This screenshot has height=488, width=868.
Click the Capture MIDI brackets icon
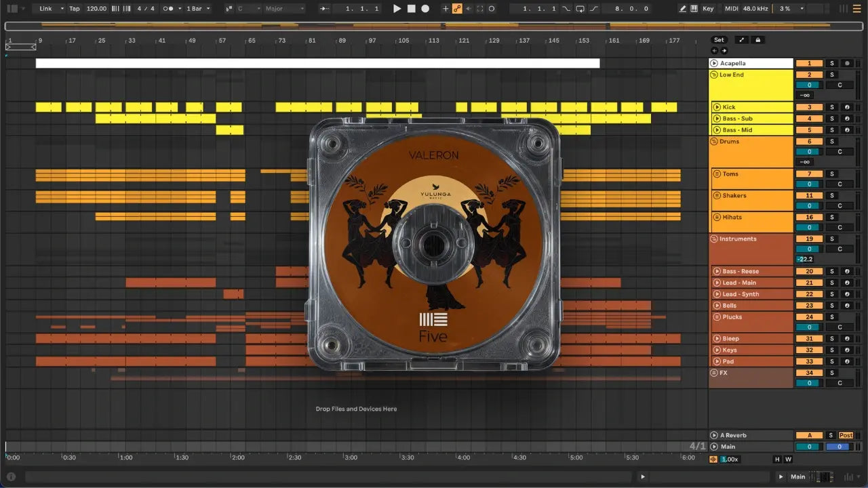tap(480, 9)
